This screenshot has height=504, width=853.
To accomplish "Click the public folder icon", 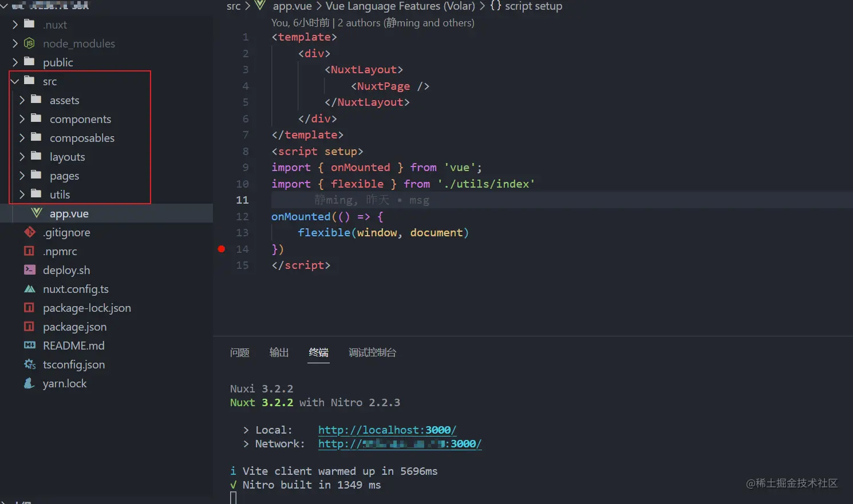I will pos(29,62).
